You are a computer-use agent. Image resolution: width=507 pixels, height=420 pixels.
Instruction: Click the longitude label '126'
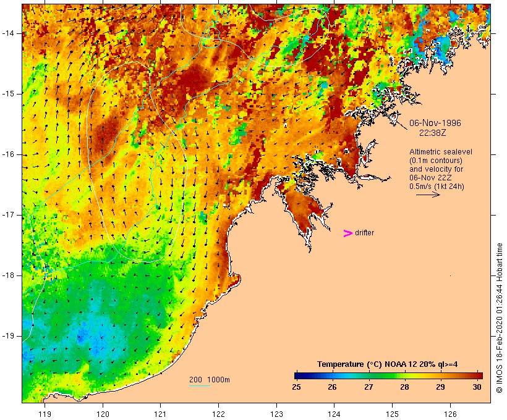(450, 414)
